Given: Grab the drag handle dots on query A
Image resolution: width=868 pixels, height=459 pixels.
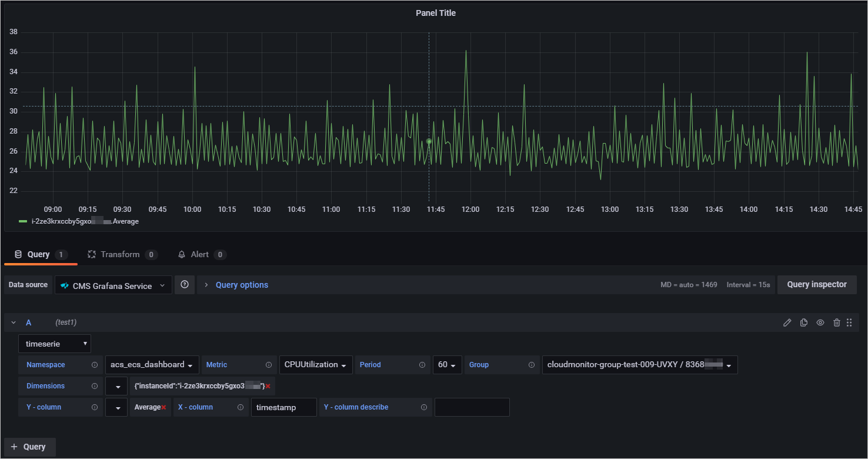Looking at the screenshot, I should (x=849, y=322).
